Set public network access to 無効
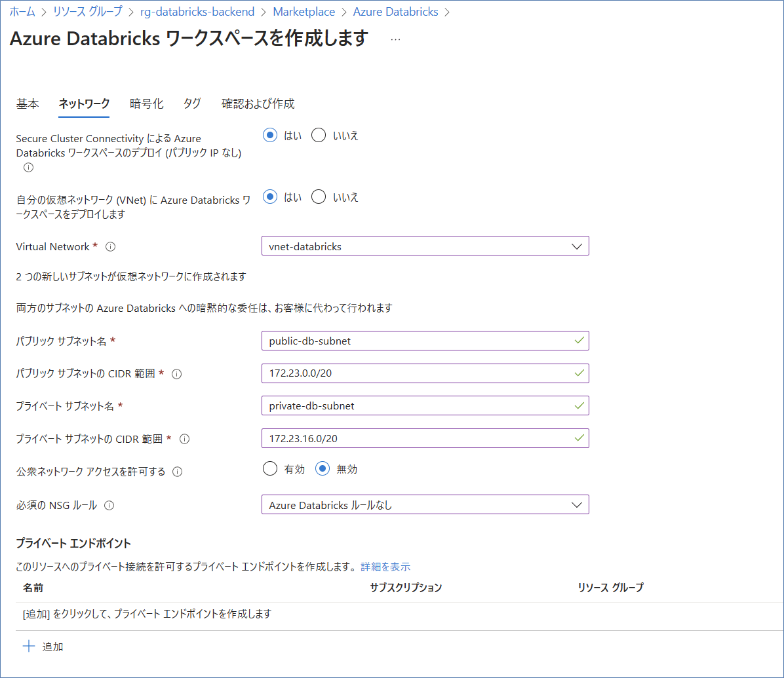The height and width of the screenshot is (678, 784). pos(323,468)
